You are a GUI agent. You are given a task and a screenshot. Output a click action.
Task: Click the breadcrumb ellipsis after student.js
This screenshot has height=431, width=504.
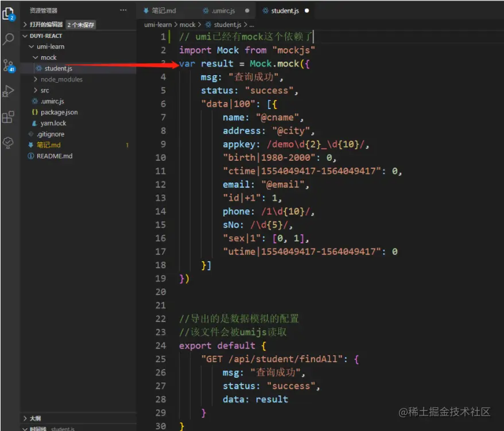coord(251,25)
